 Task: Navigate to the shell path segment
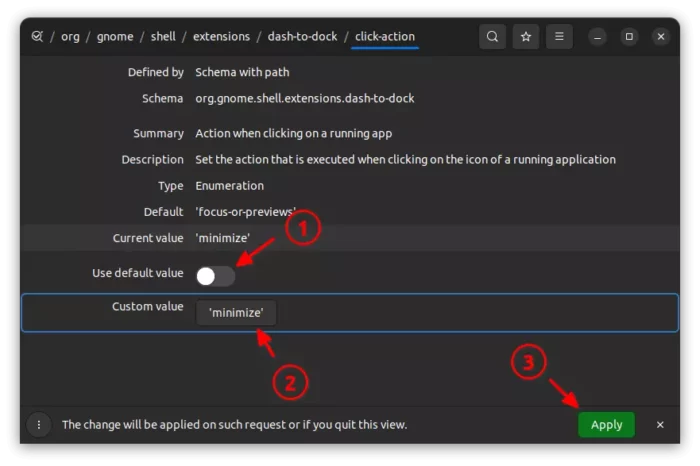coord(163,37)
